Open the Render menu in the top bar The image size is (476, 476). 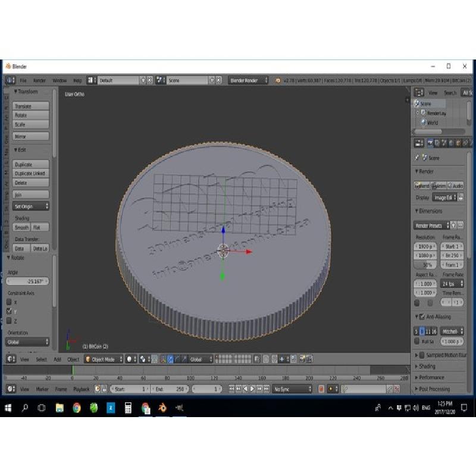point(39,80)
